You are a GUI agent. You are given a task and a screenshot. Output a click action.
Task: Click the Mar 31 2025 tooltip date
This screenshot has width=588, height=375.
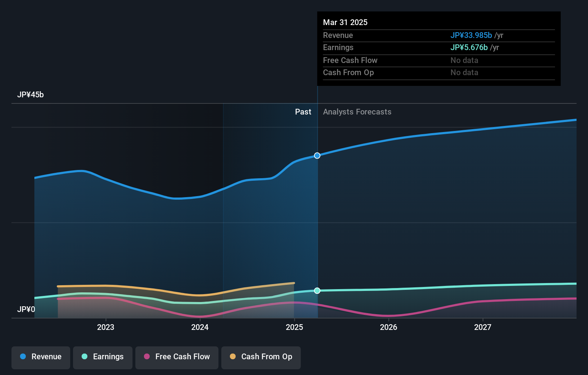point(345,22)
